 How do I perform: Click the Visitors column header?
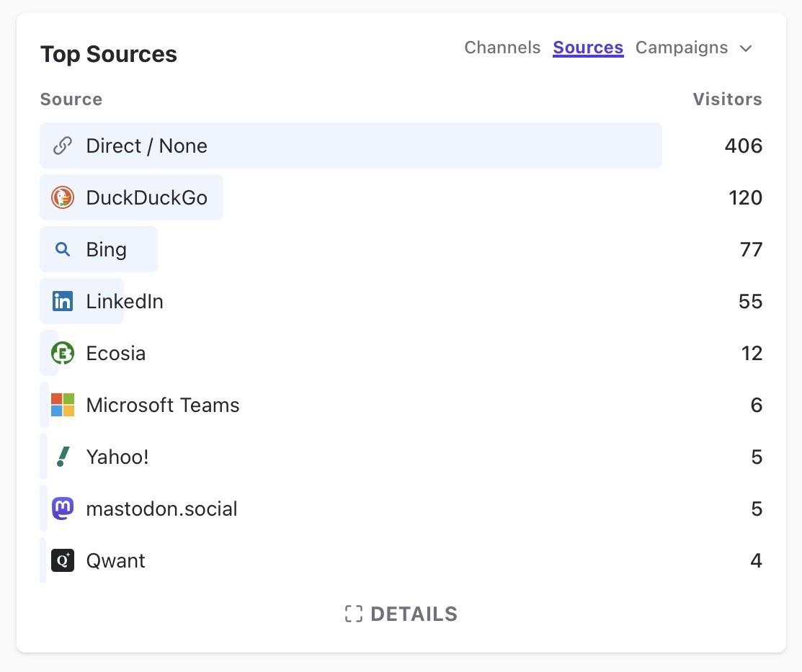click(x=727, y=99)
